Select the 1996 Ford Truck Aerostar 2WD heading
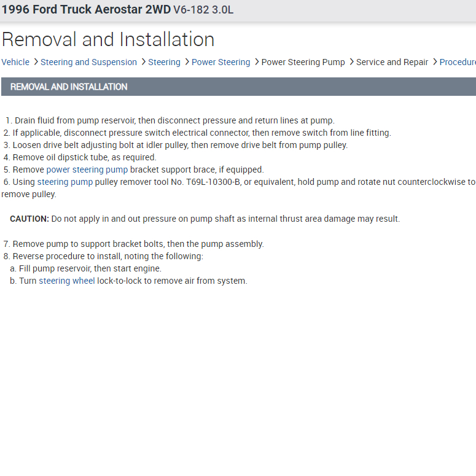 86,9
